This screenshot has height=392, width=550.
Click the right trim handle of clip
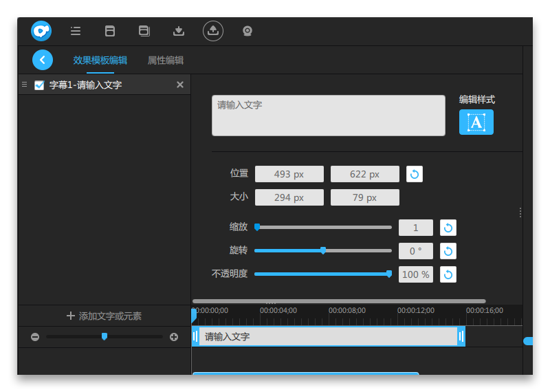pyautogui.click(x=461, y=336)
